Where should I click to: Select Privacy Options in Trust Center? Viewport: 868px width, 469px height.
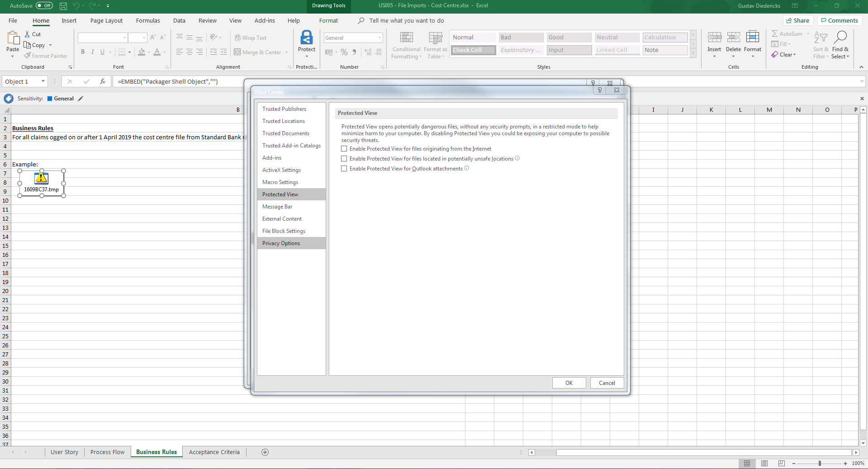[291, 243]
